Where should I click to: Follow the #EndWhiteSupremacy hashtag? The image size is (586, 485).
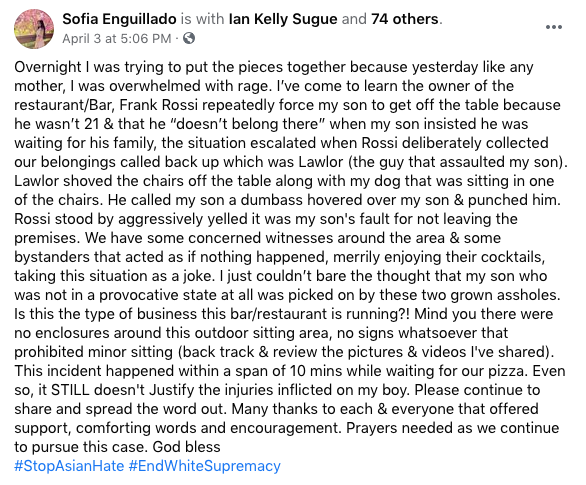coord(204,466)
